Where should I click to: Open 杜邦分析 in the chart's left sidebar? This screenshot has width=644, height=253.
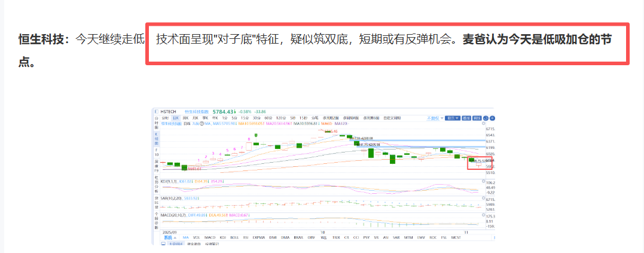156,185
